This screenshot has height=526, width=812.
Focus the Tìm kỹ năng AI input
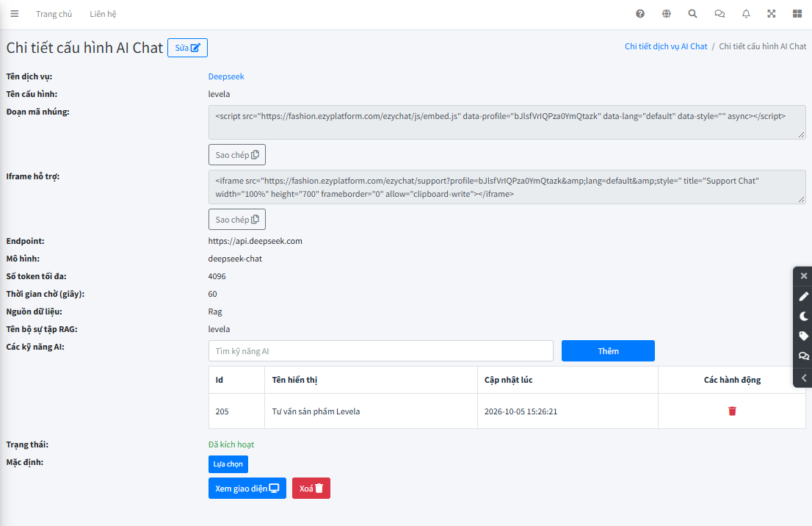click(380, 351)
